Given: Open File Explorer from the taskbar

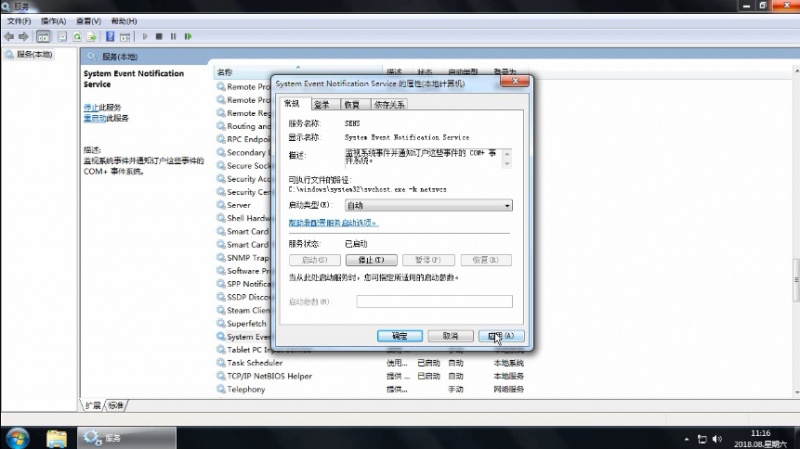Looking at the screenshot, I should (56, 438).
